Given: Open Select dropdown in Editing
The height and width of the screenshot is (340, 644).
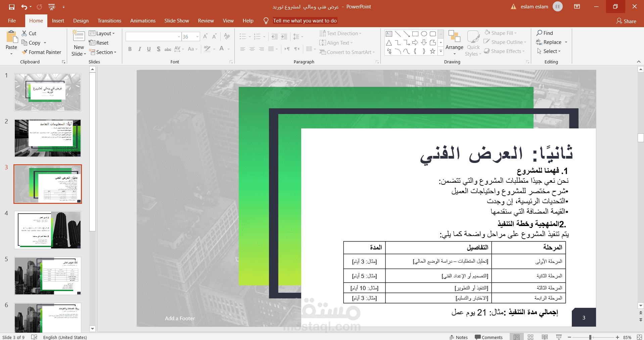Looking at the screenshot, I should click(549, 51).
